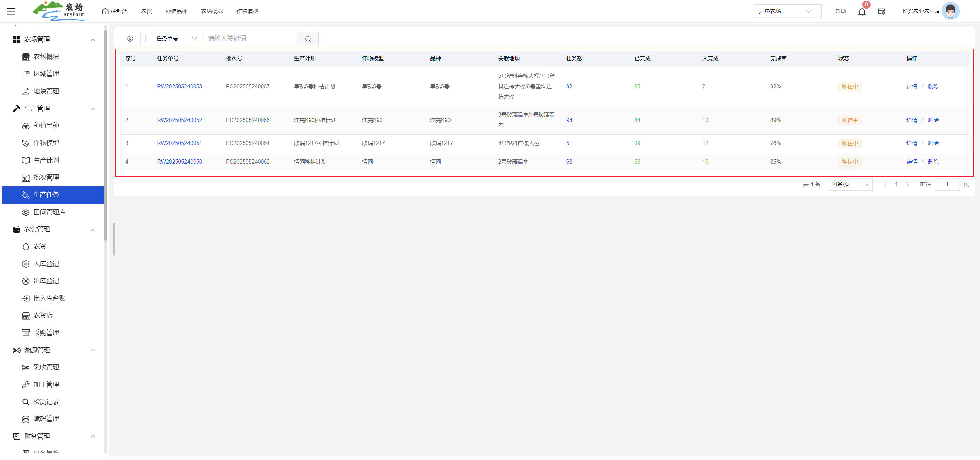Screen dimensions: 980x460
Task: Click 删除 for the 欣瑞1217 row
Action: point(933,143)
